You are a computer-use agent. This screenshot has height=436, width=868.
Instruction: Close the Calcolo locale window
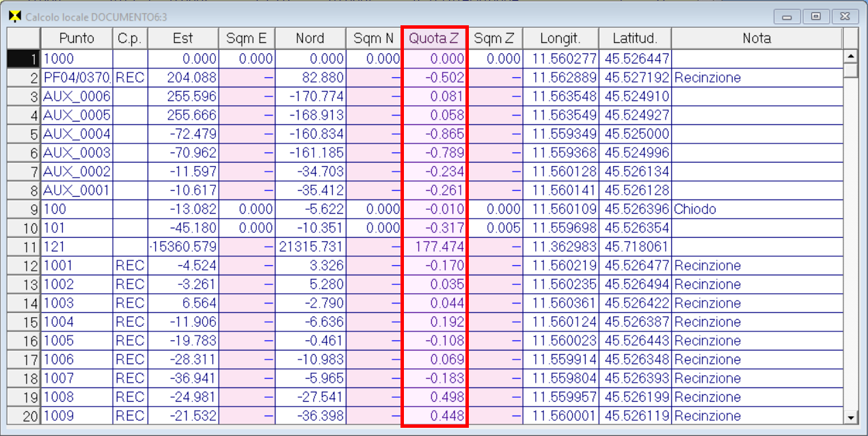(x=845, y=16)
